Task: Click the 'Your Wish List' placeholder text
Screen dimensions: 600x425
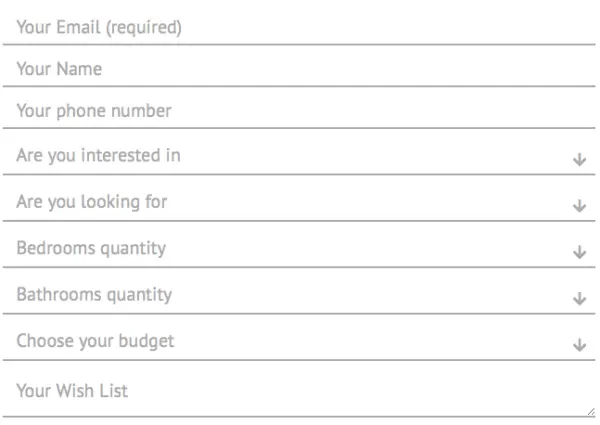Action: pyautogui.click(x=72, y=390)
